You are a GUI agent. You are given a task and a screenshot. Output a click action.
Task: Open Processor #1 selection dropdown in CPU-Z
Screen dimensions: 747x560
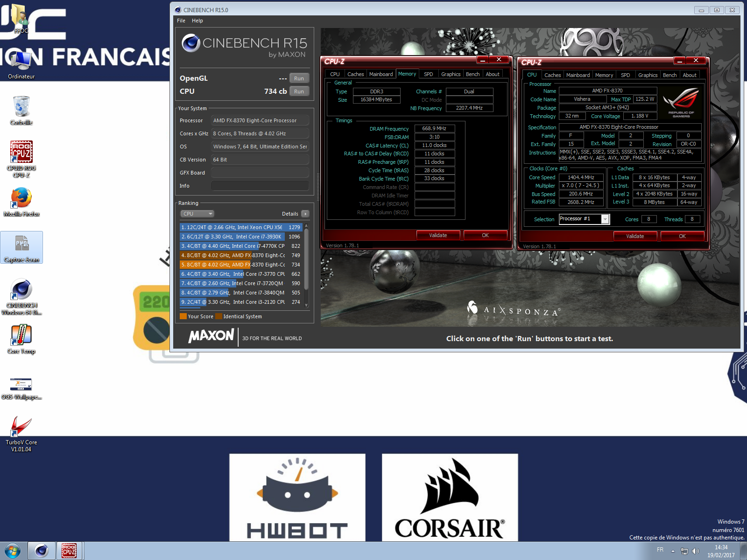[605, 219]
